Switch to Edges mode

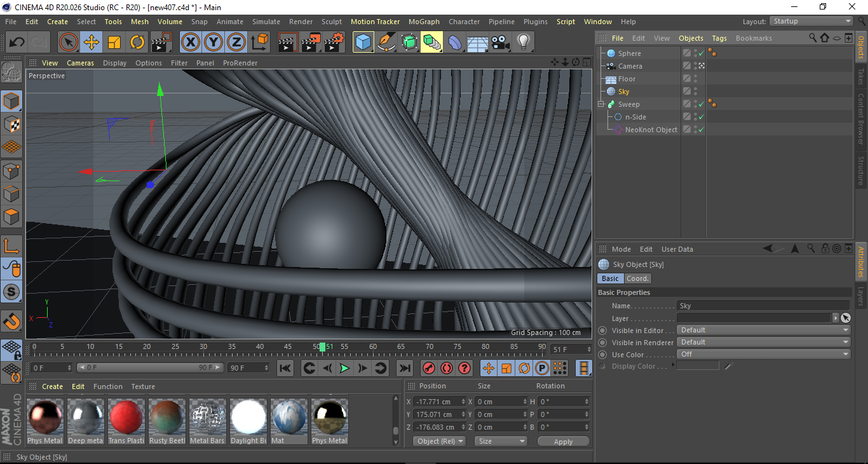click(12, 193)
